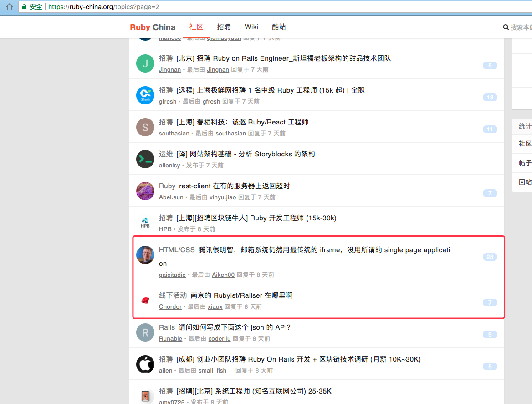This screenshot has width=532, height=404.
Task: Open topic 春栖科技 Ruby/React 工程师
Action: [x=242, y=122]
